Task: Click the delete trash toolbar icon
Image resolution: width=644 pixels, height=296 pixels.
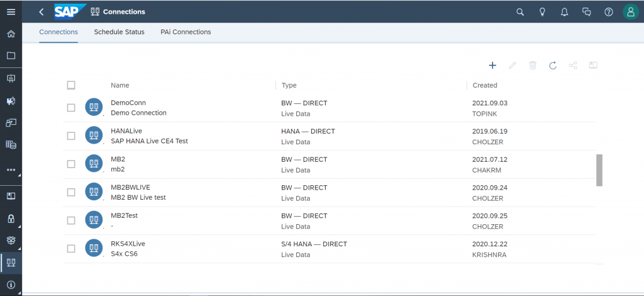Action: coord(533,65)
